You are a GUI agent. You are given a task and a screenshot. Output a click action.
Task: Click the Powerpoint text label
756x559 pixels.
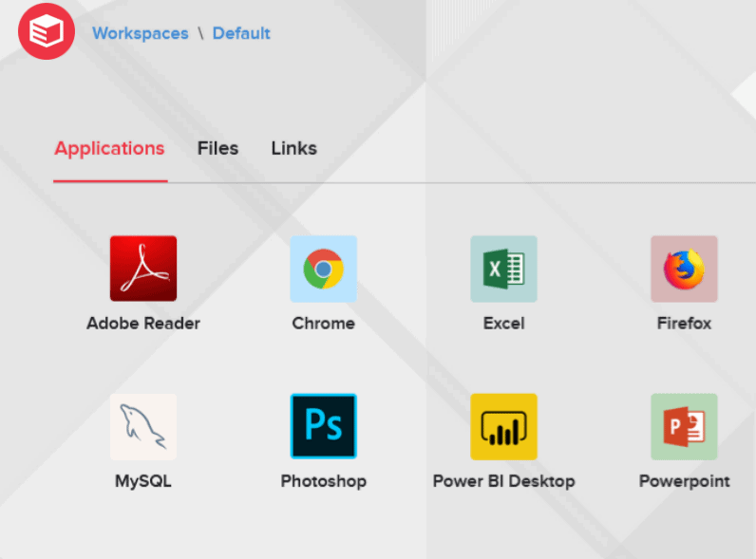(684, 481)
